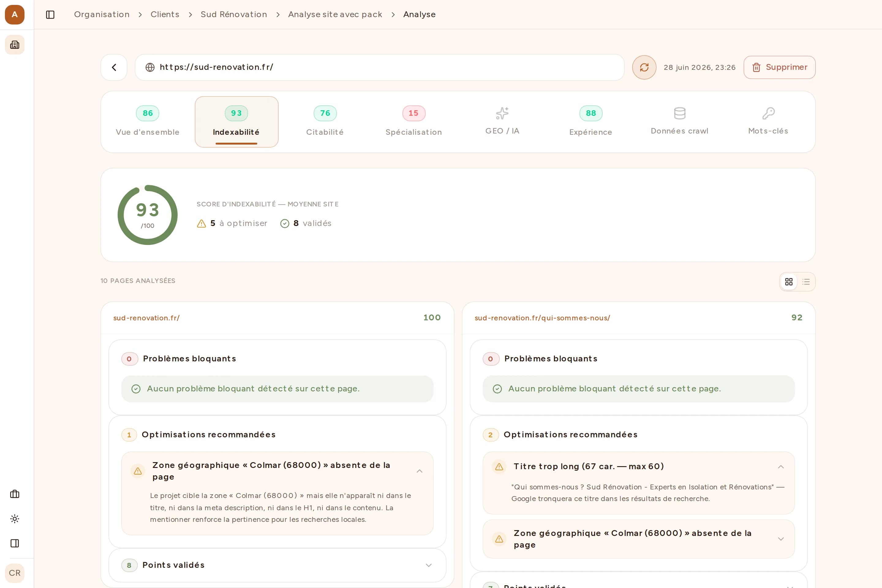Go to Clients breadcrumb
Image resolution: width=882 pixels, height=588 pixels.
coord(165,15)
